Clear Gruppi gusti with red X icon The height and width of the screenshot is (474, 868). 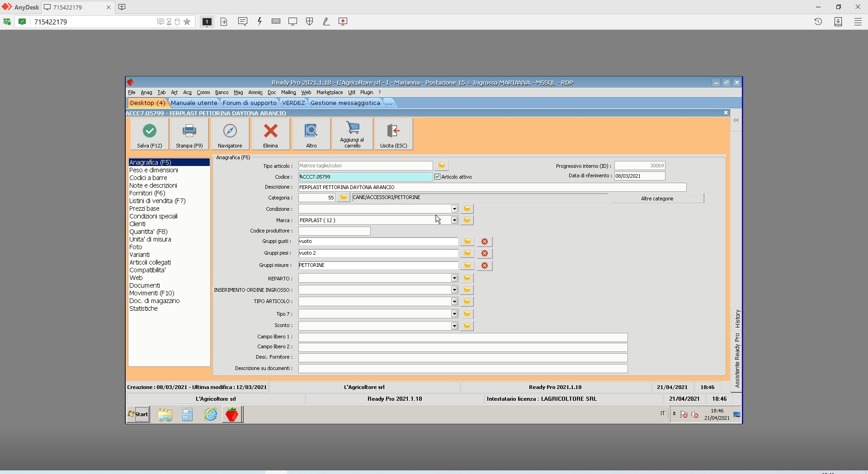point(485,242)
